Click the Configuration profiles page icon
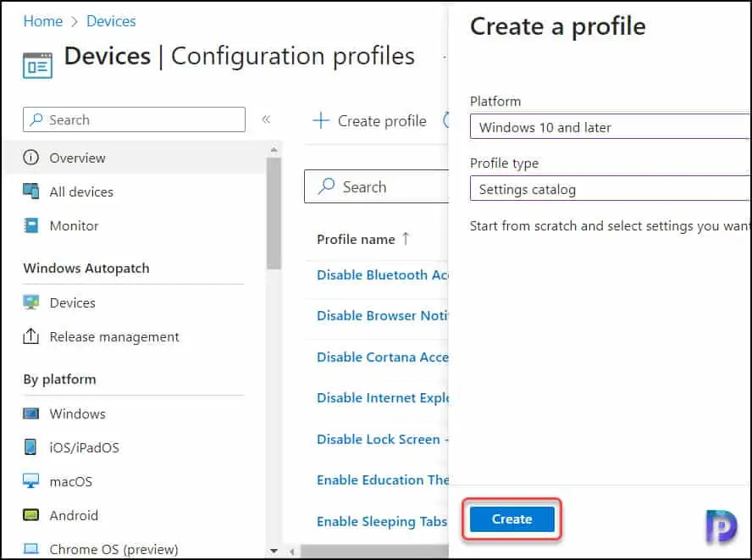Image resolution: width=752 pixels, height=560 pixels. point(37,65)
